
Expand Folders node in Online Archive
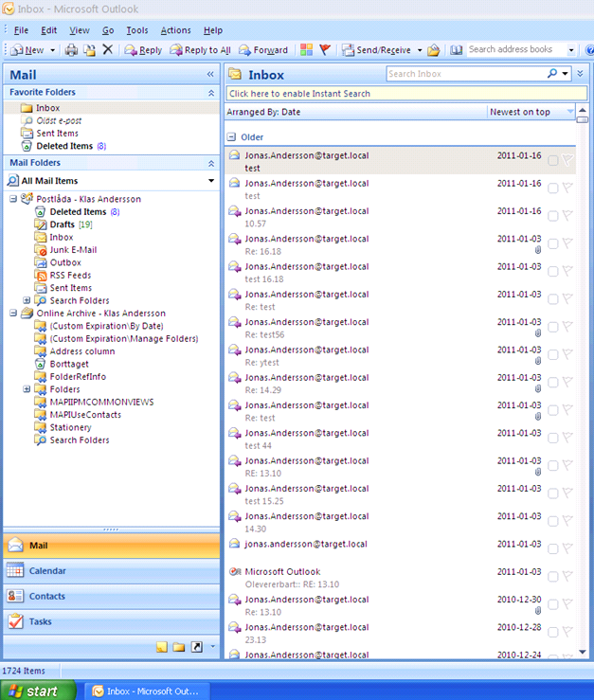(x=27, y=389)
